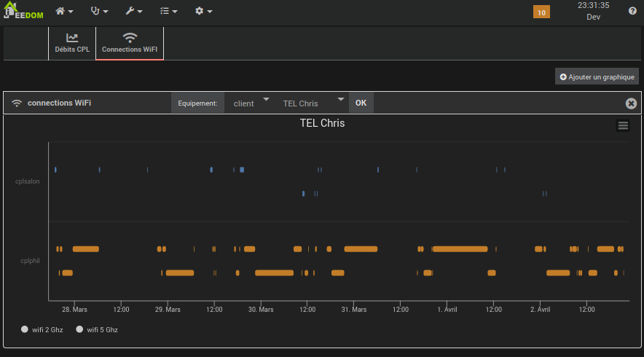The height and width of the screenshot is (357, 644).
Task: Close the connections WiFi graph panel
Action: pos(632,103)
